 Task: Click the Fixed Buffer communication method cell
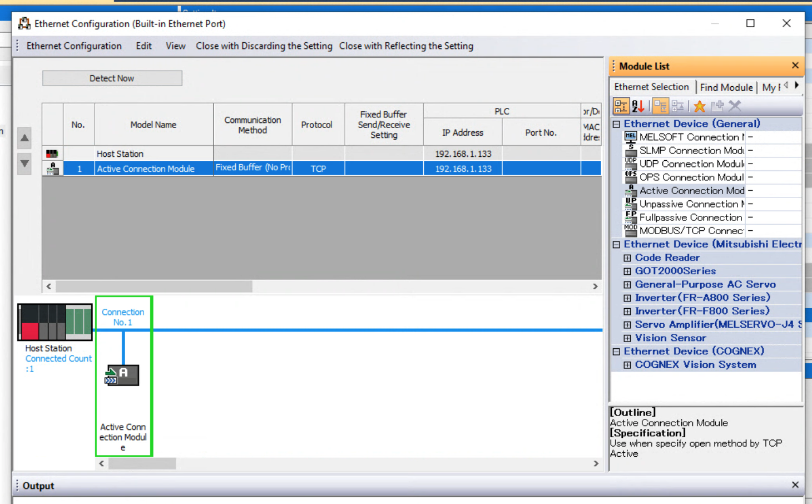(253, 169)
